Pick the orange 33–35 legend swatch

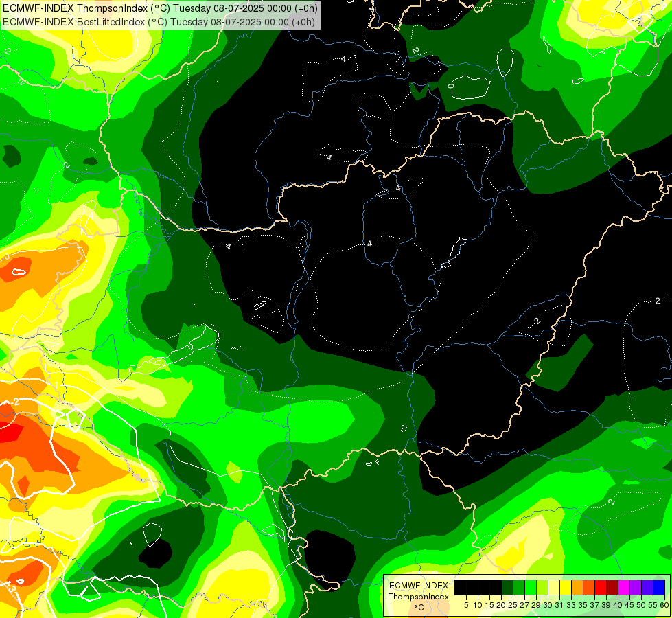click(x=577, y=587)
